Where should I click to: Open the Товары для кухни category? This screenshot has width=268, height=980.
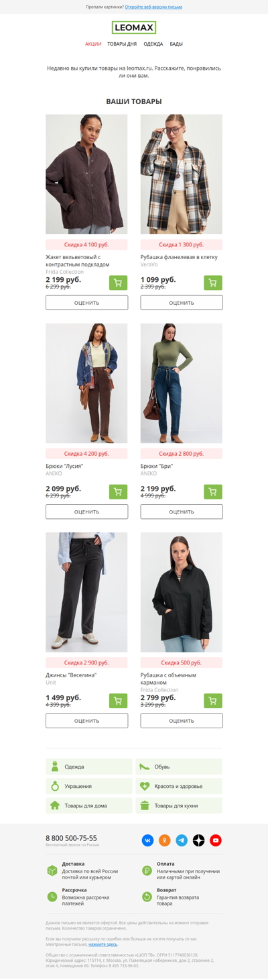coord(179,805)
